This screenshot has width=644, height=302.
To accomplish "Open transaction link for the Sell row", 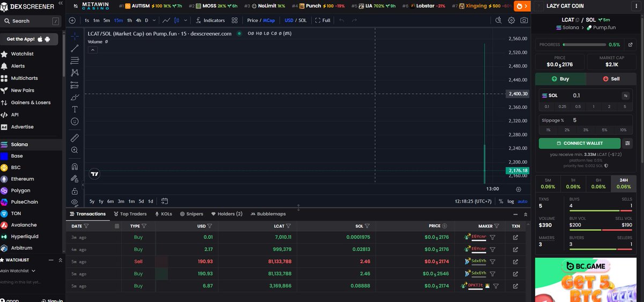I will tap(516, 261).
